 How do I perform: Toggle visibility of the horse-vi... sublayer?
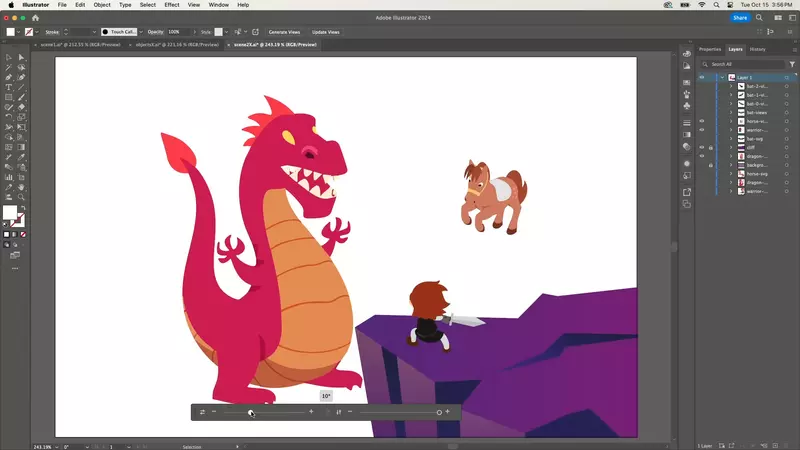click(x=702, y=121)
